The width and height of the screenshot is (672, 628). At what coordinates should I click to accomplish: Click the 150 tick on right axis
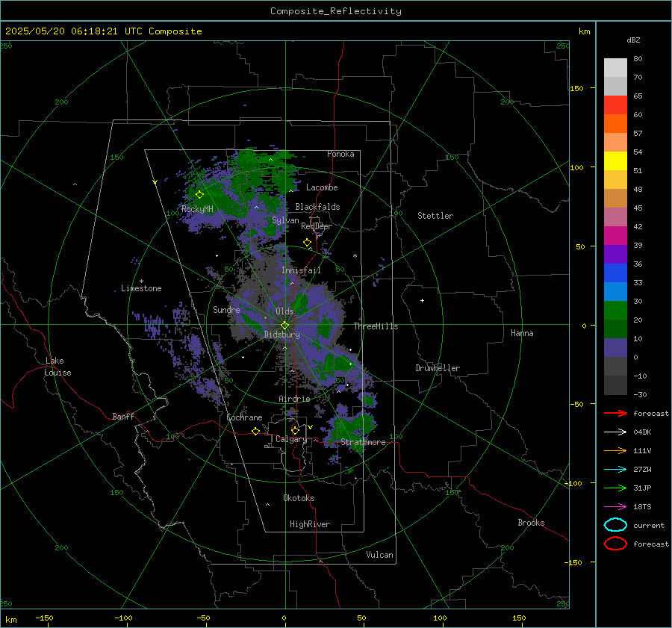pos(577,88)
